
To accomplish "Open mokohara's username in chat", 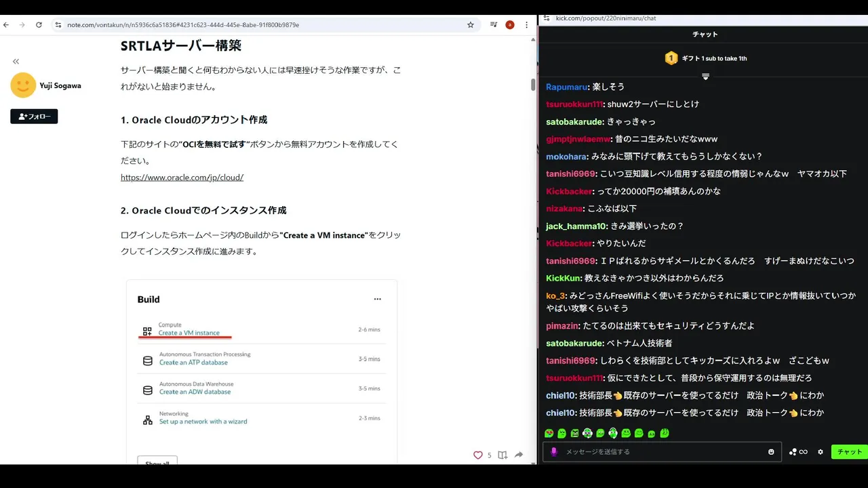I will click(x=567, y=157).
